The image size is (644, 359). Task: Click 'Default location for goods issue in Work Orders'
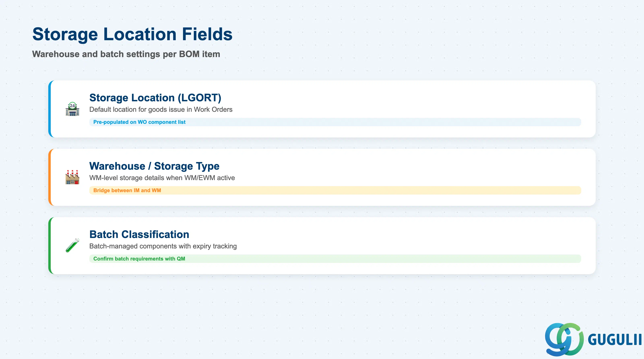coord(161,109)
